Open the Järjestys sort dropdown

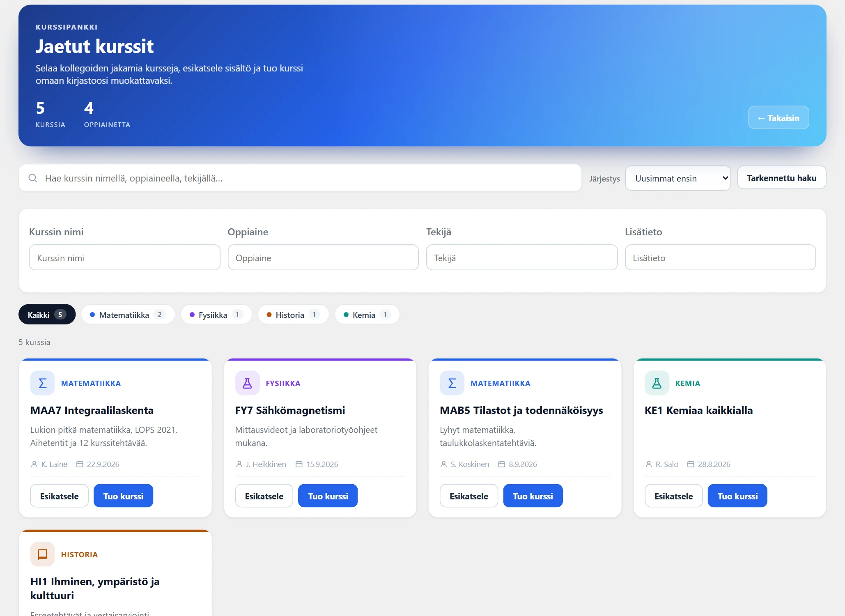[678, 178]
